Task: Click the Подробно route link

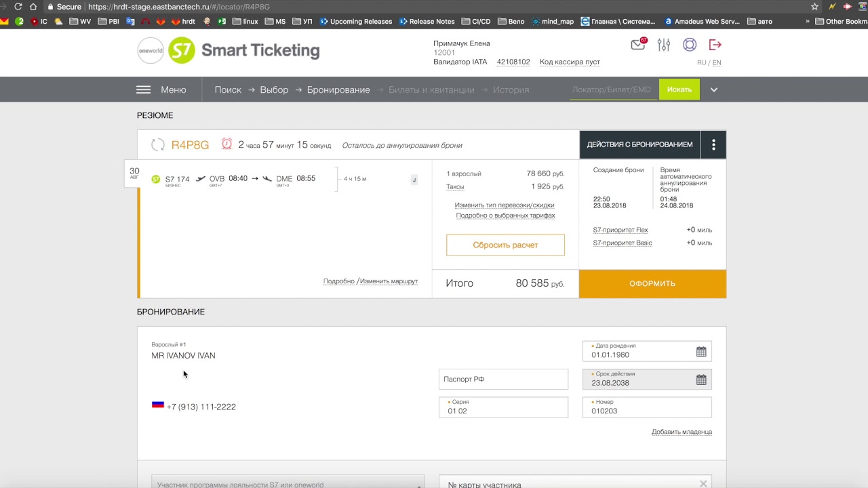Action: (339, 281)
